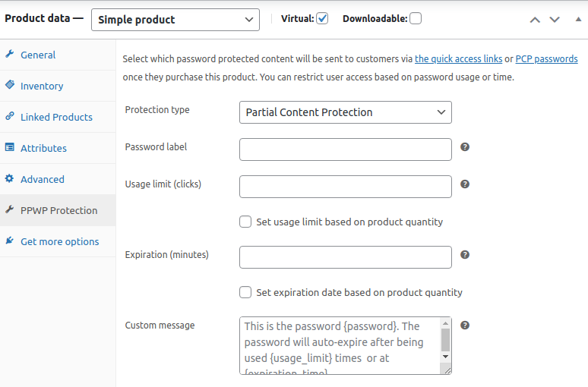The width and height of the screenshot is (588, 387).
Task: Click the help icon beside Password label
Action: pos(465,146)
